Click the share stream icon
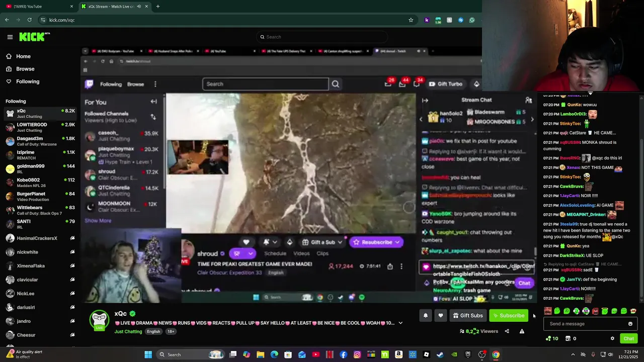 [x=507, y=331]
